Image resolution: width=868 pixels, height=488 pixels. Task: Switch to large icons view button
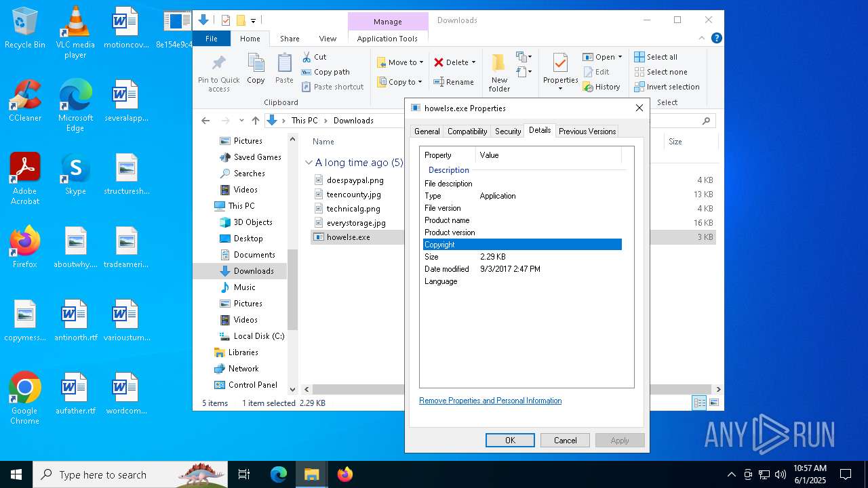coord(713,403)
